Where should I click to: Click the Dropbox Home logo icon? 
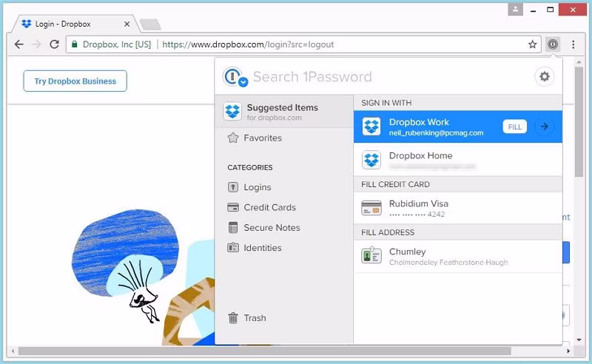tap(371, 160)
